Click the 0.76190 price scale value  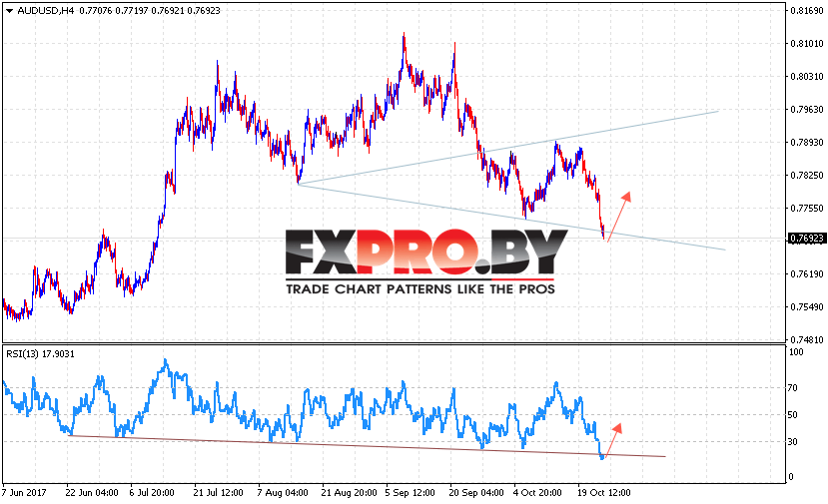pos(807,273)
